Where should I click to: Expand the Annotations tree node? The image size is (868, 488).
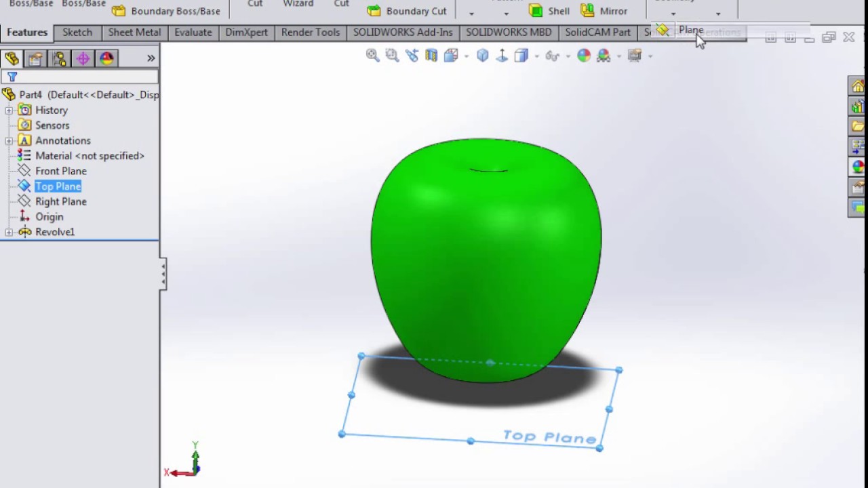click(9, 140)
